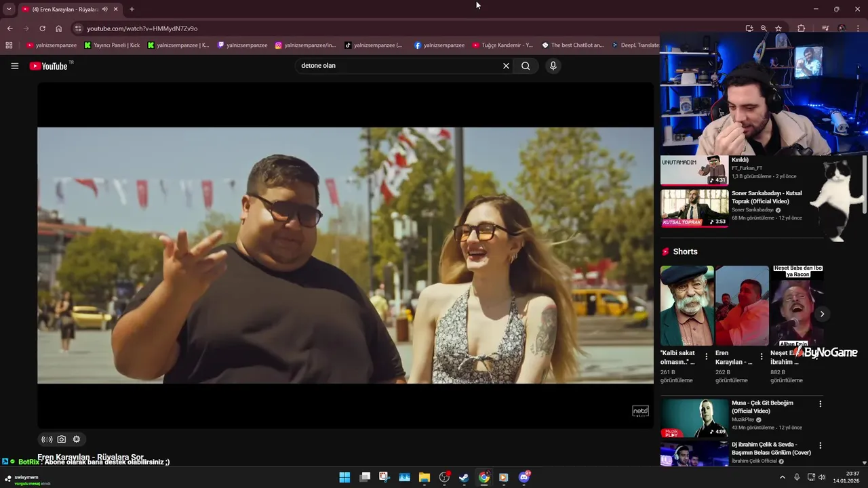This screenshot has width=868, height=488.
Task: Open the first yalnizsempanzee YouTube bookmark
Action: 52,45
